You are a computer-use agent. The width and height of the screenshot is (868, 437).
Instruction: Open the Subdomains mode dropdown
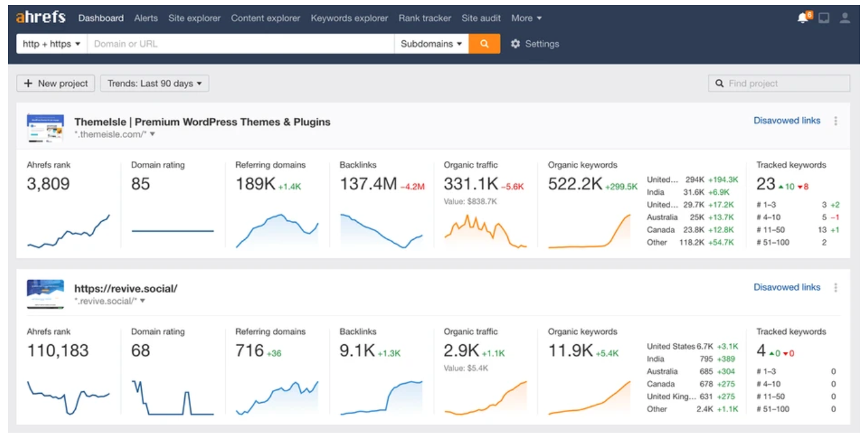431,43
